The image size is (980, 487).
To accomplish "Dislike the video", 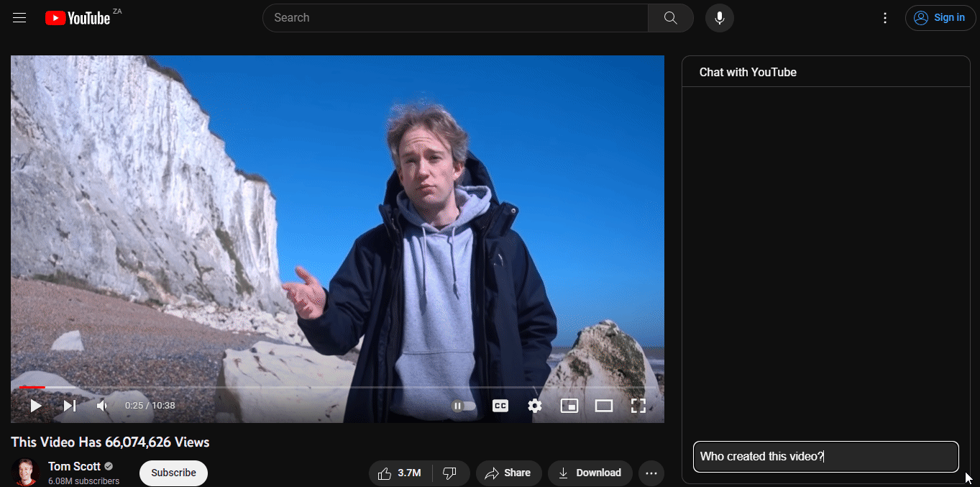I will (451, 473).
